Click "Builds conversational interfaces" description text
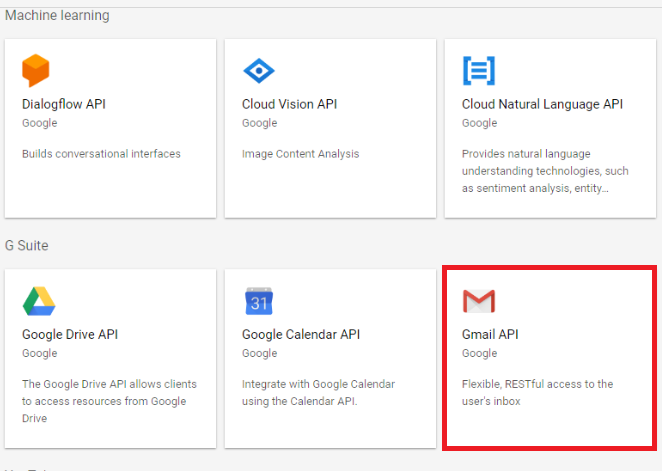Screen dimensions: 662x471 tap(101, 154)
